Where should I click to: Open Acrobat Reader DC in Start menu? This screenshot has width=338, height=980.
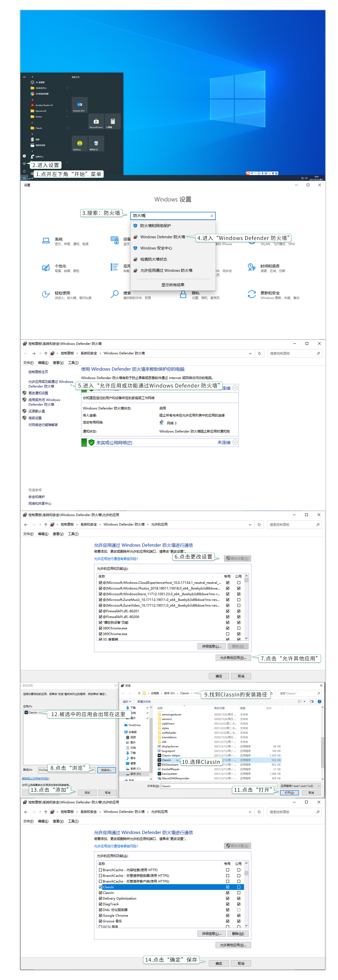(x=42, y=105)
